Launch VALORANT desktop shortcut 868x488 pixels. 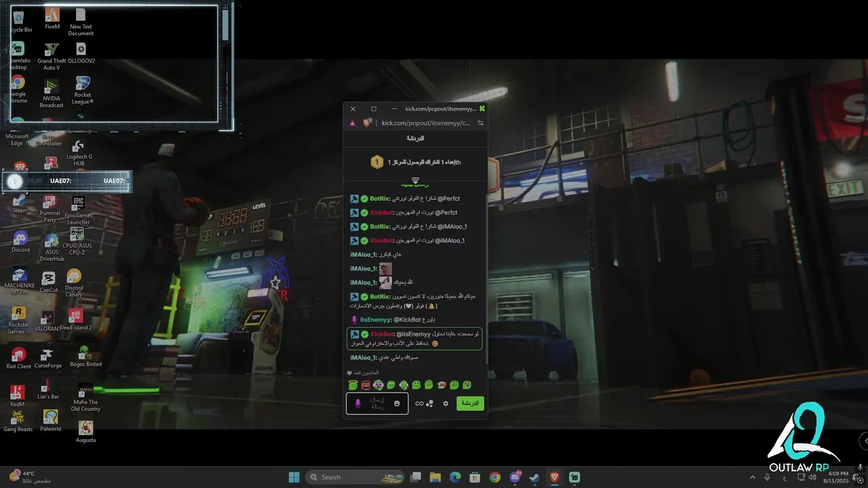47,321
